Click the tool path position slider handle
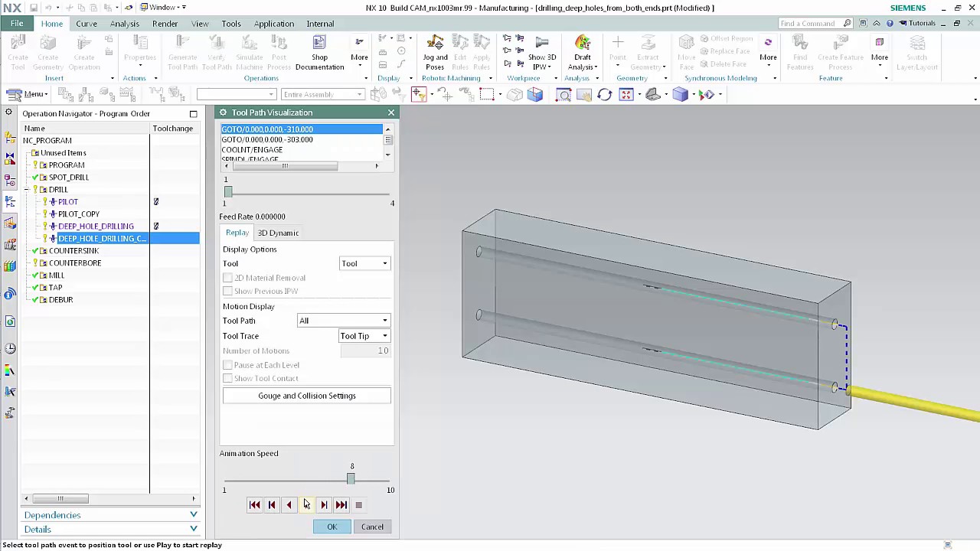Image resolution: width=980 pixels, height=551 pixels. pos(228,191)
